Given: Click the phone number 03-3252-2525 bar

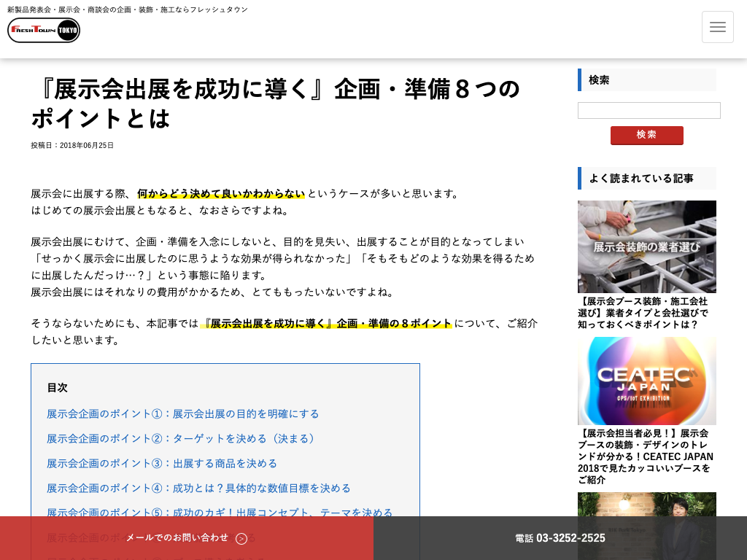Looking at the screenshot, I should coord(560,538).
